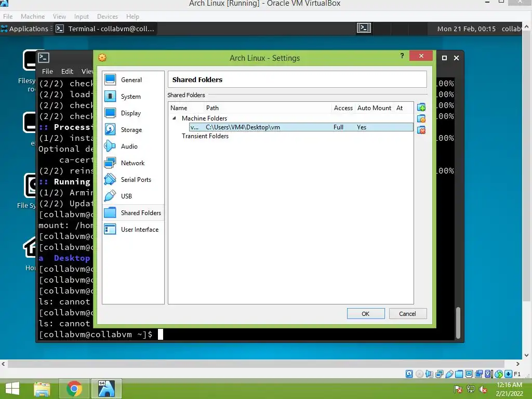Click the Action Center flag tray icon
Image resolution: width=532 pixels, height=399 pixels.
(458, 389)
